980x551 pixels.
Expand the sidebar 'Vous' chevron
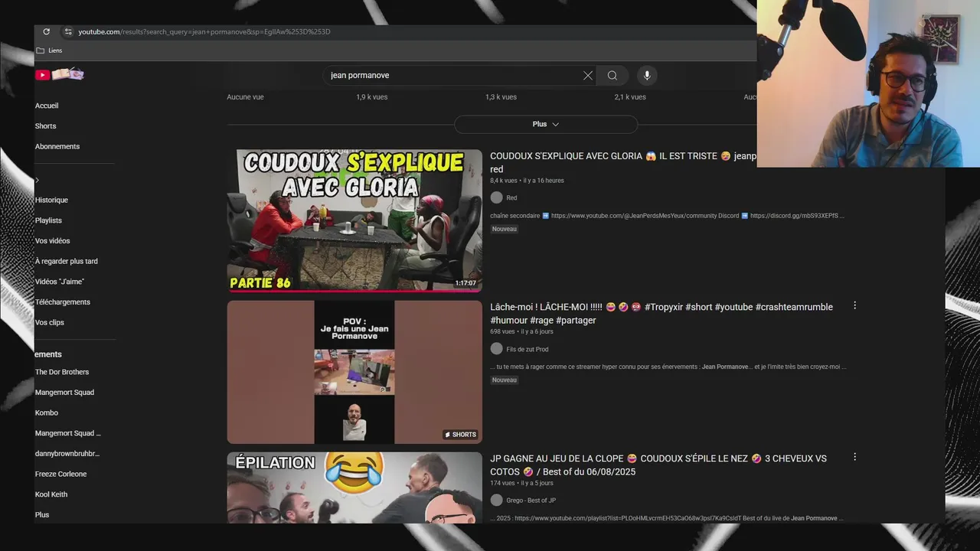click(37, 180)
